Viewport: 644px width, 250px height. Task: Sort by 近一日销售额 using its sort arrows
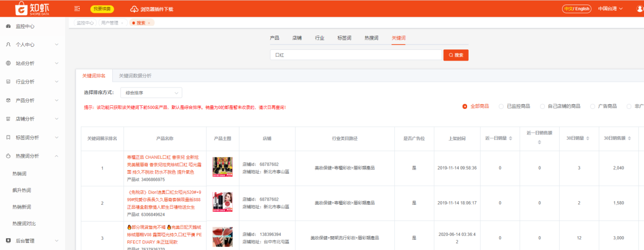pos(539,143)
